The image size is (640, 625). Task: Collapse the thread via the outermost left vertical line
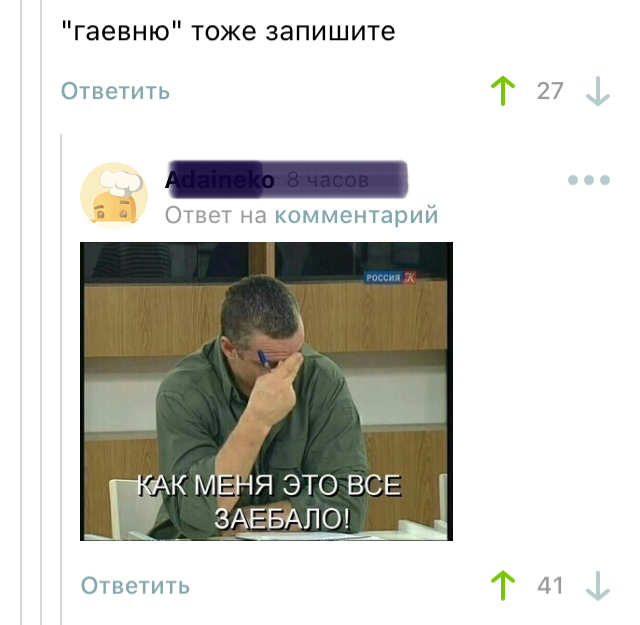21,312
